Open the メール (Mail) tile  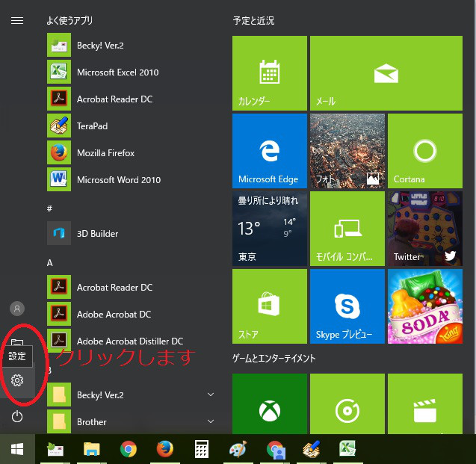[x=386, y=73]
